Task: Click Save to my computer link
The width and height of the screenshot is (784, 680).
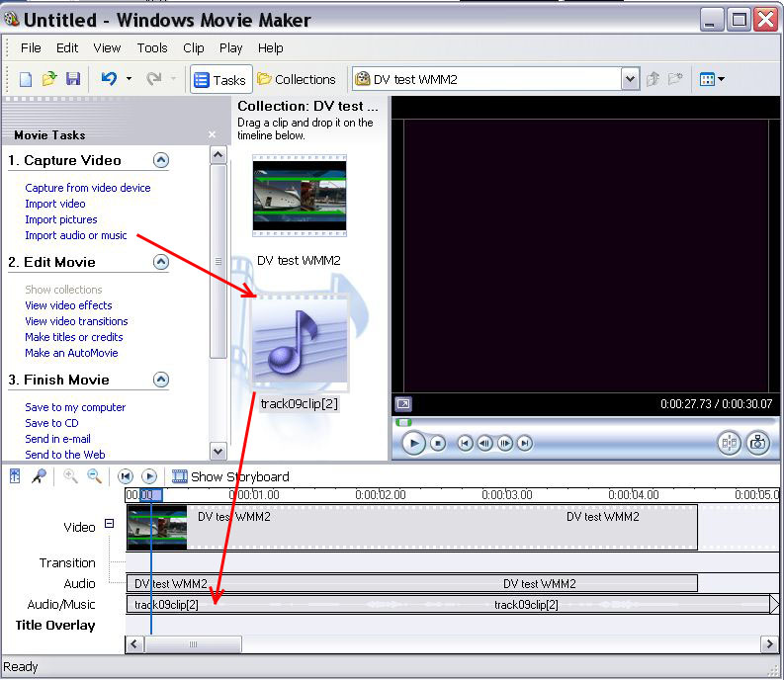Action: [x=75, y=407]
